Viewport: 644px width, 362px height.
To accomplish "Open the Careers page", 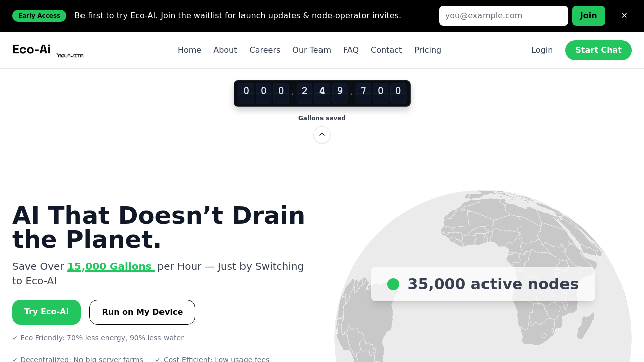I will click(x=265, y=50).
